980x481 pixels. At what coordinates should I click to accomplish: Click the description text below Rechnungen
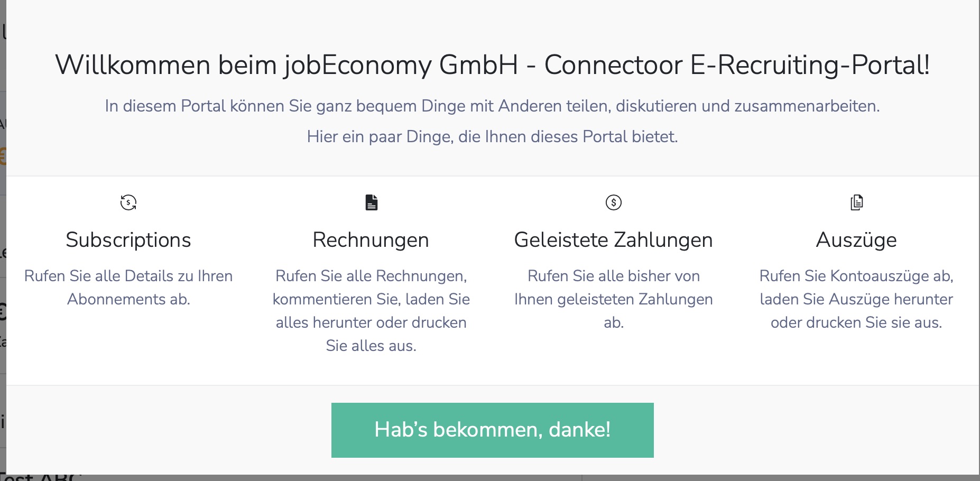371,311
